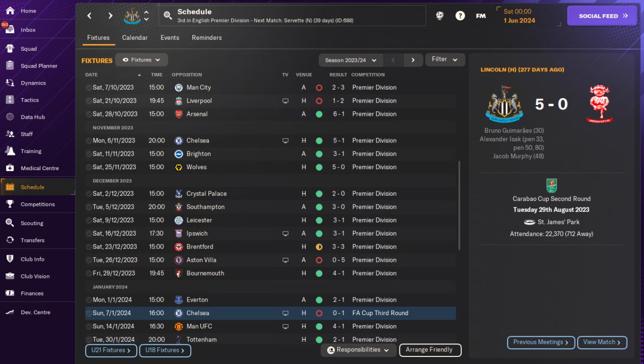644x364 pixels.
Task: Switch to the Calendar tab
Action: click(x=135, y=38)
